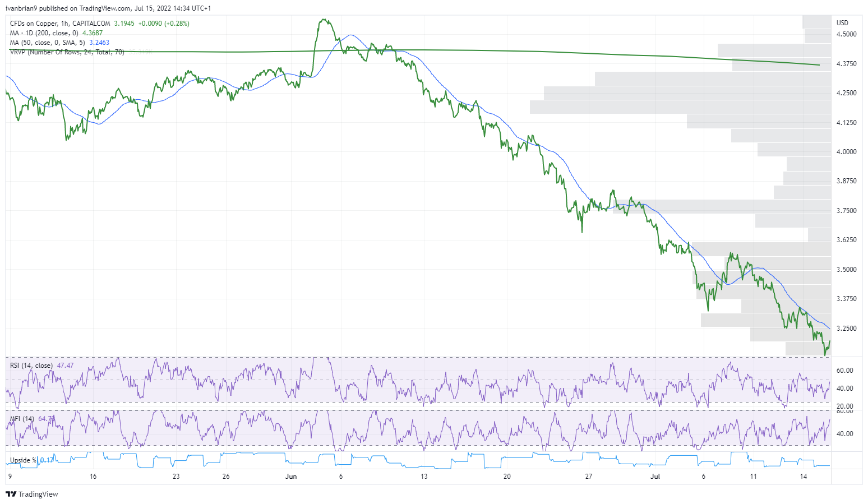This screenshot has height=504, width=868.
Task: Click the Jul date label on time axis
Action: coord(654,477)
